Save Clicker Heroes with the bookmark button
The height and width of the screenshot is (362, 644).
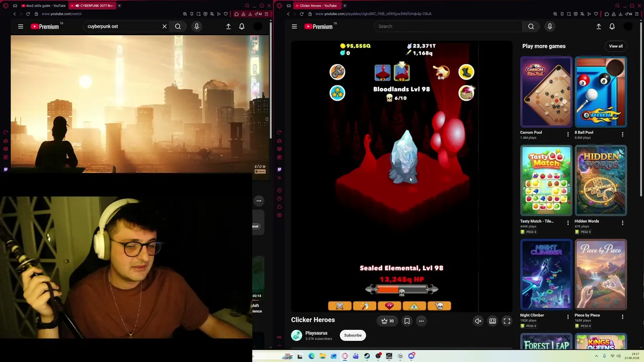point(407,321)
